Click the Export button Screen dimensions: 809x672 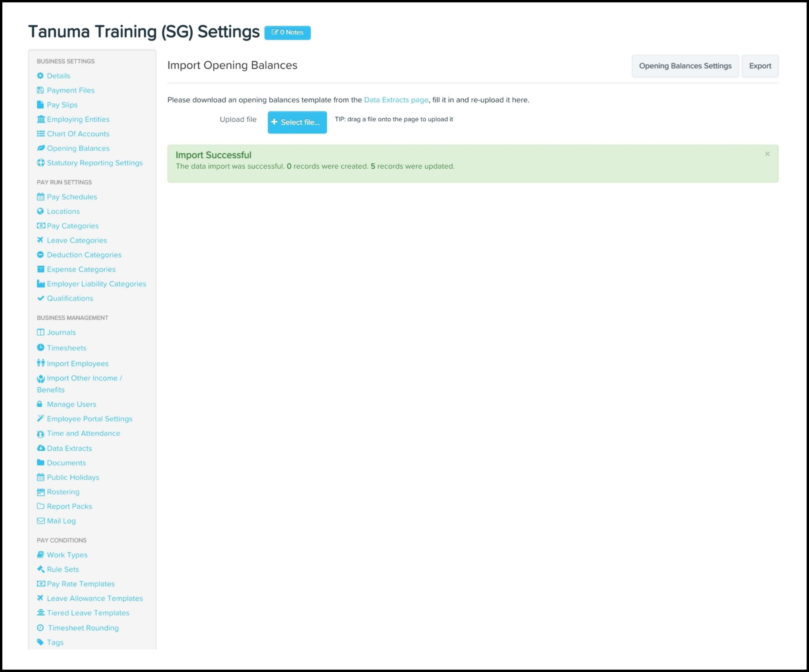[760, 66]
